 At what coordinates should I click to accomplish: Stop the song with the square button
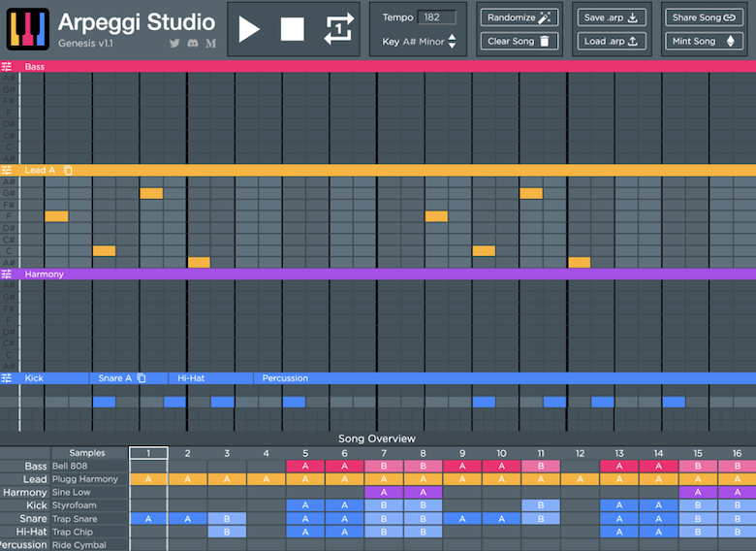pos(292,29)
